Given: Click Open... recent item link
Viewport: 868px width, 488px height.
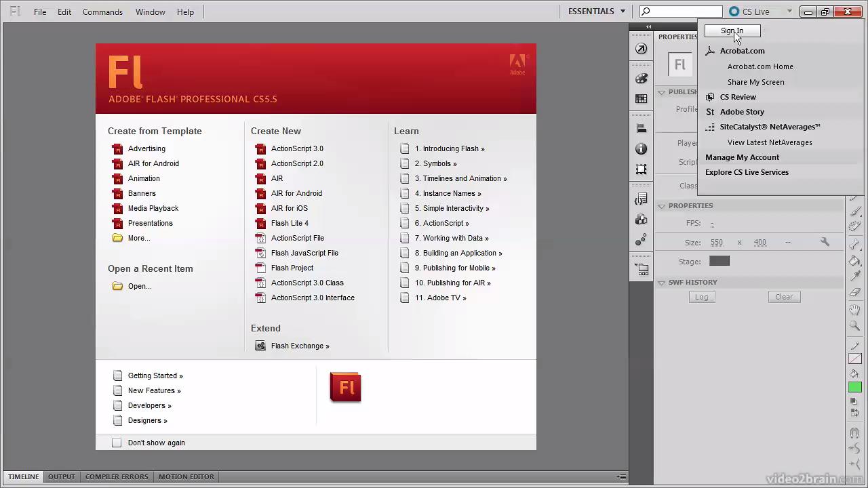Looking at the screenshot, I should (140, 286).
